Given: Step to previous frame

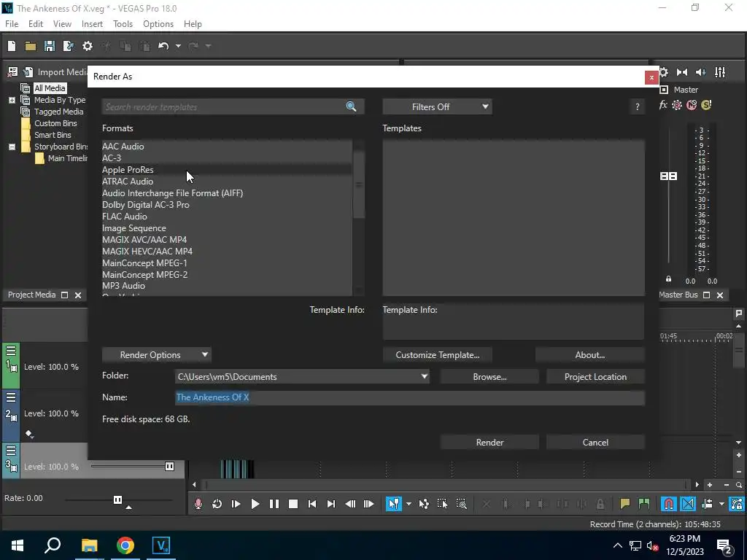Looking at the screenshot, I should click(350, 504).
